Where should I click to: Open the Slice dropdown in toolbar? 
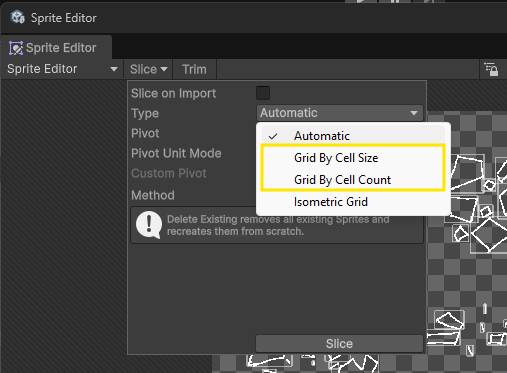coord(148,69)
